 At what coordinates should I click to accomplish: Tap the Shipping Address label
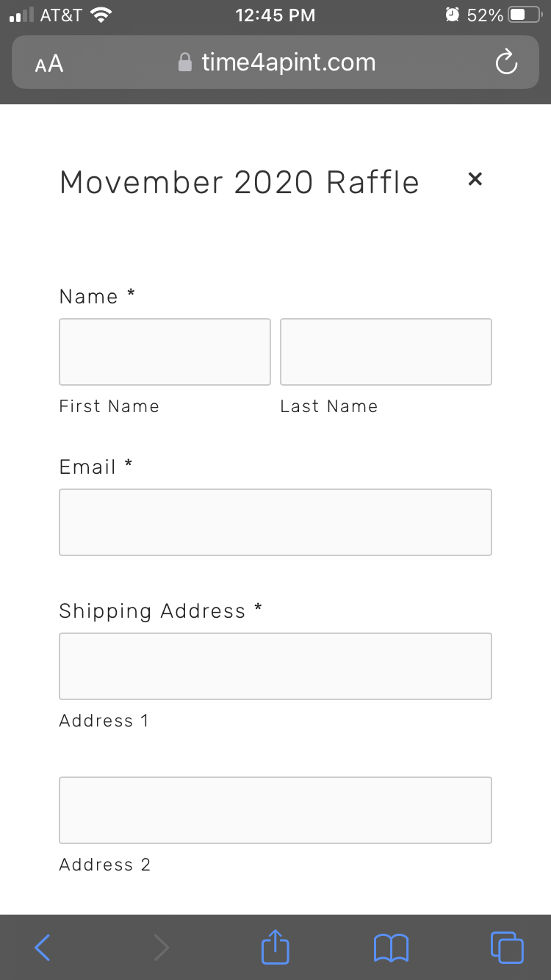(x=152, y=611)
